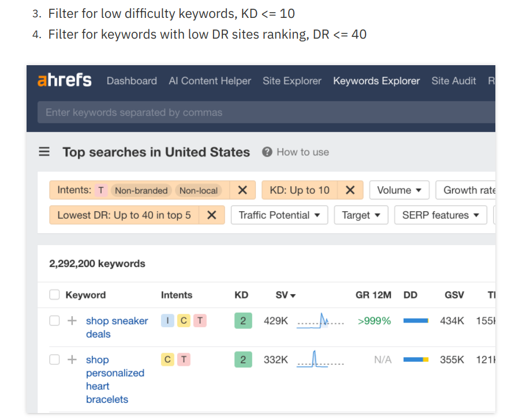
Task: Click DD bar for shop personalized heart bracelets
Action: pyautogui.click(x=416, y=359)
